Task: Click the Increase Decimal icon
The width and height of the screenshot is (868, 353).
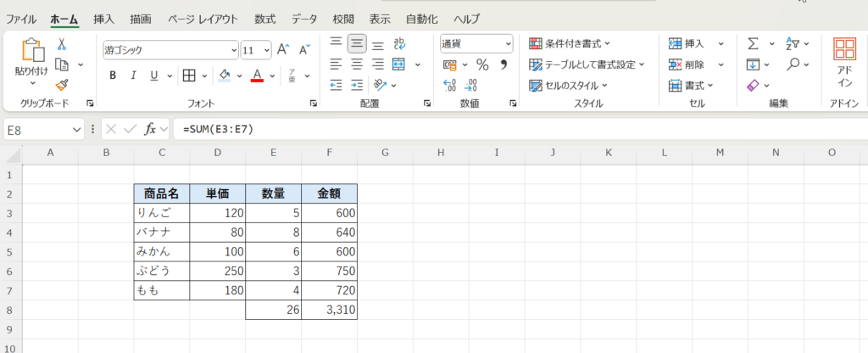Action: (x=450, y=84)
